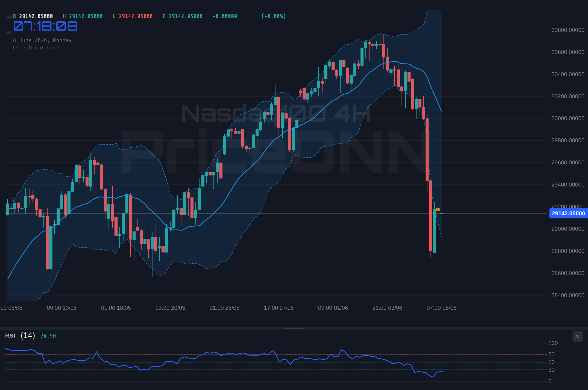Click the 30800.00000 price axis label

click(x=568, y=30)
